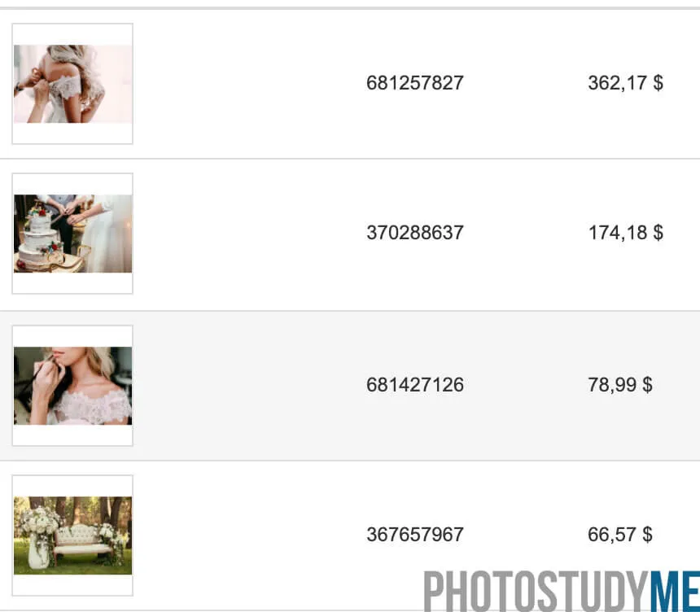Click image ID 681257827

pos(415,83)
